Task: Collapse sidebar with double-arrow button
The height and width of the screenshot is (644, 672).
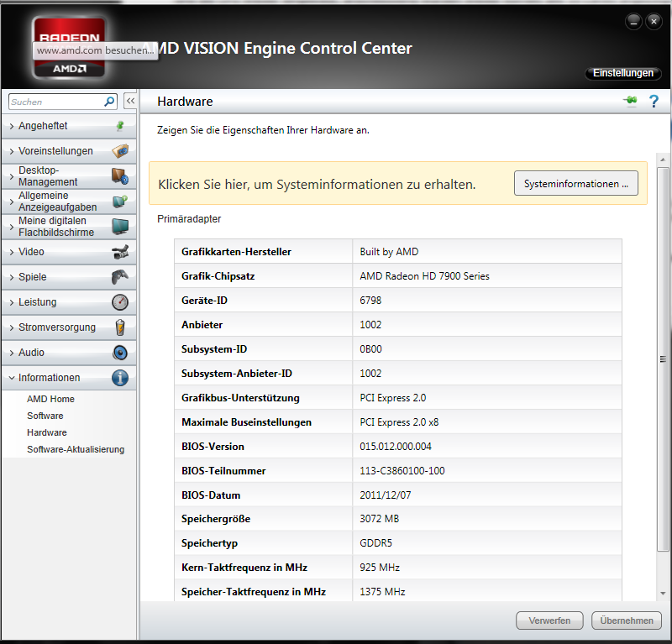Action: coord(130,101)
